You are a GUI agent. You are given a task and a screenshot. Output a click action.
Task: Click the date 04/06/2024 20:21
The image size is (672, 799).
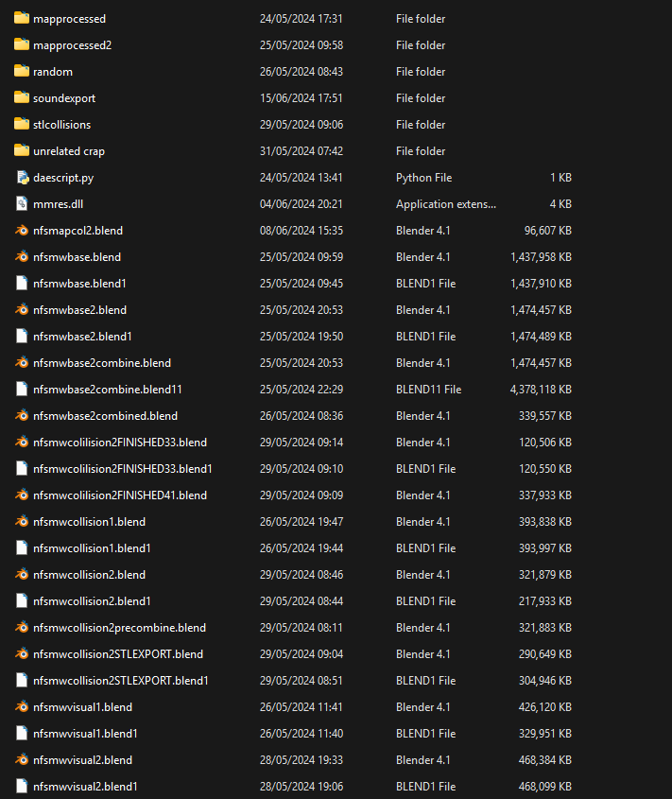click(x=302, y=204)
